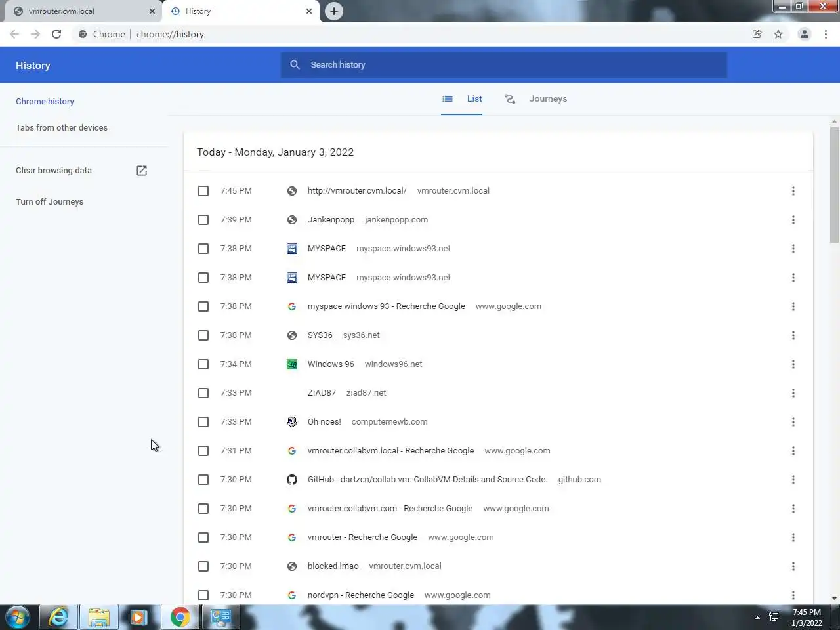Viewport: 840px width, 630px height.
Task: Click the browser forward arrow
Action: [35, 34]
